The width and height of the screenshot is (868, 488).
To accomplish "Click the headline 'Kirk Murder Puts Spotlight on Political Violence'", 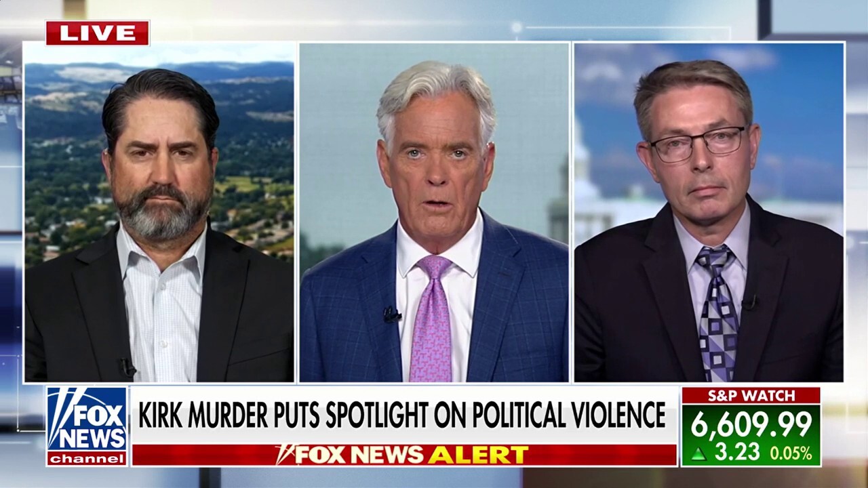I will coord(402,415).
